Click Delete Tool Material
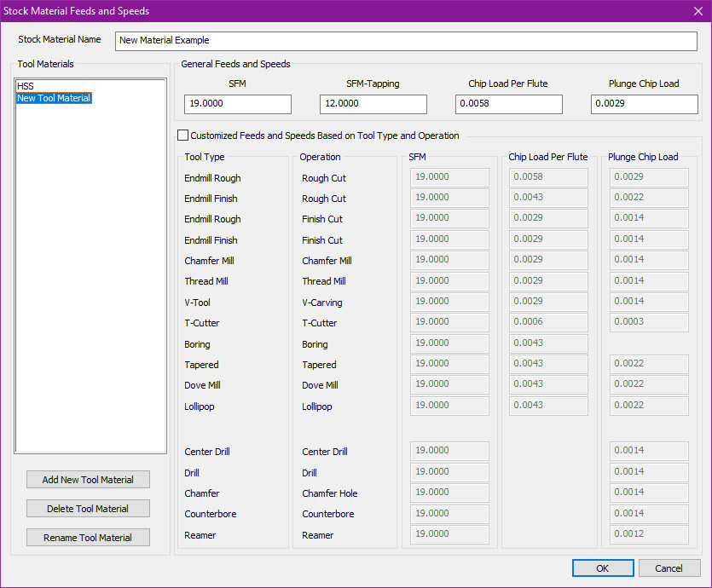Image resolution: width=712 pixels, height=588 pixels. [x=88, y=508]
